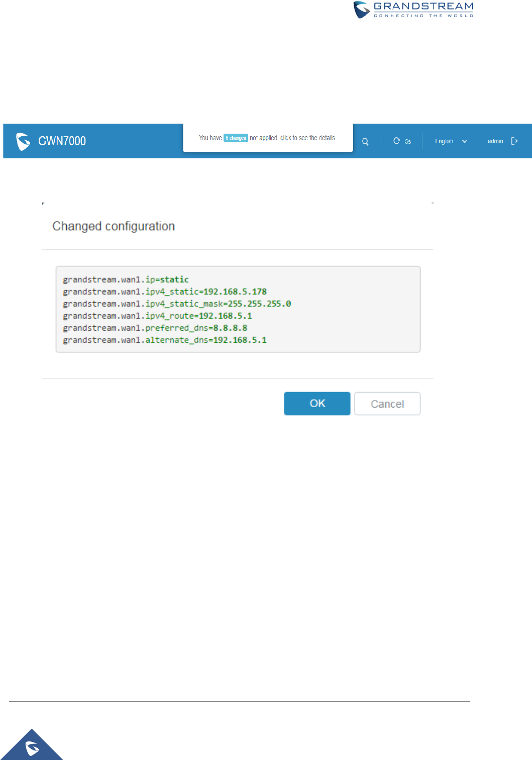Click the '6 changes' badge
532x760 pixels.
[x=236, y=138]
